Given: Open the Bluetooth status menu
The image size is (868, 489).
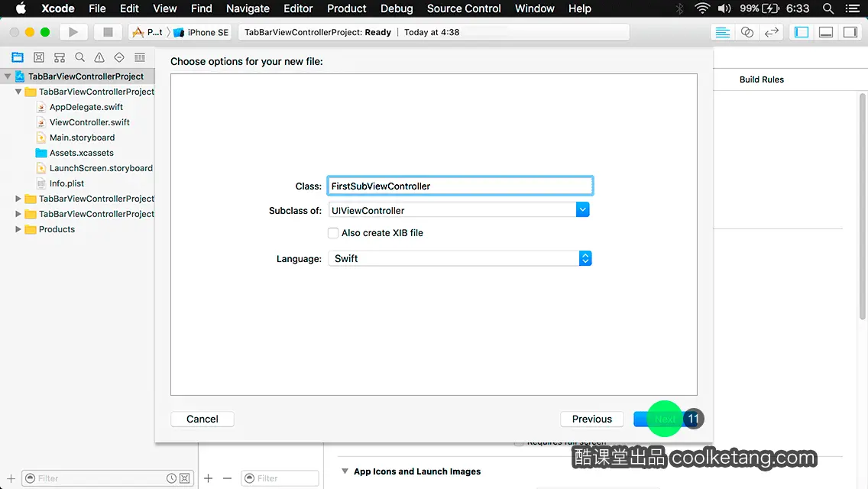Looking at the screenshot, I should (x=680, y=8).
